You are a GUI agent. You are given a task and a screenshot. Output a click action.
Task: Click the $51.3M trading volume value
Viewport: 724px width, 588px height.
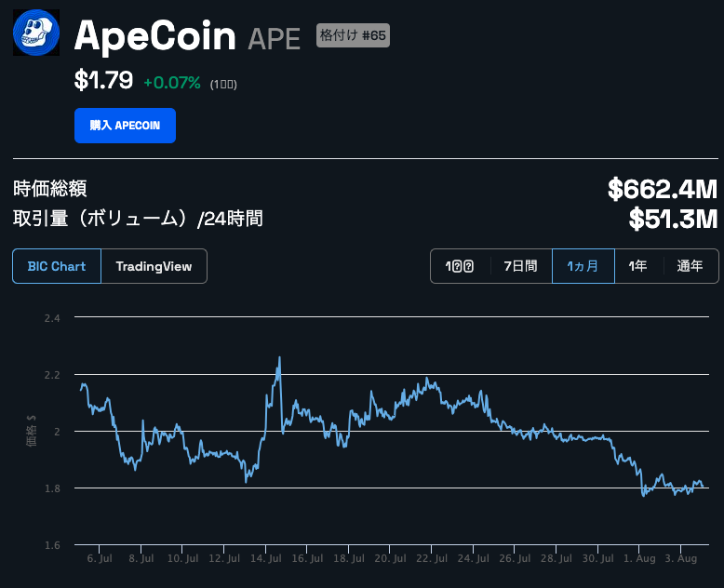point(673,220)
